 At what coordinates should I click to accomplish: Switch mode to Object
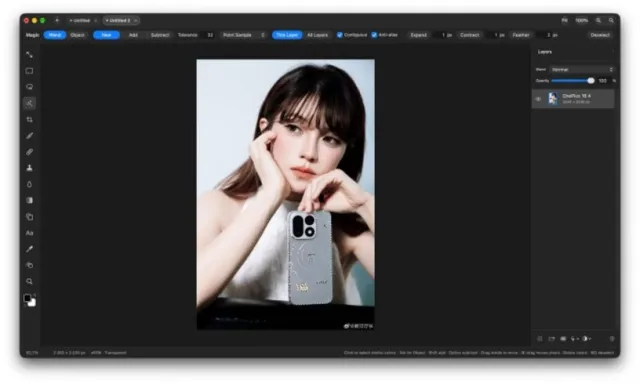[77, 35]
